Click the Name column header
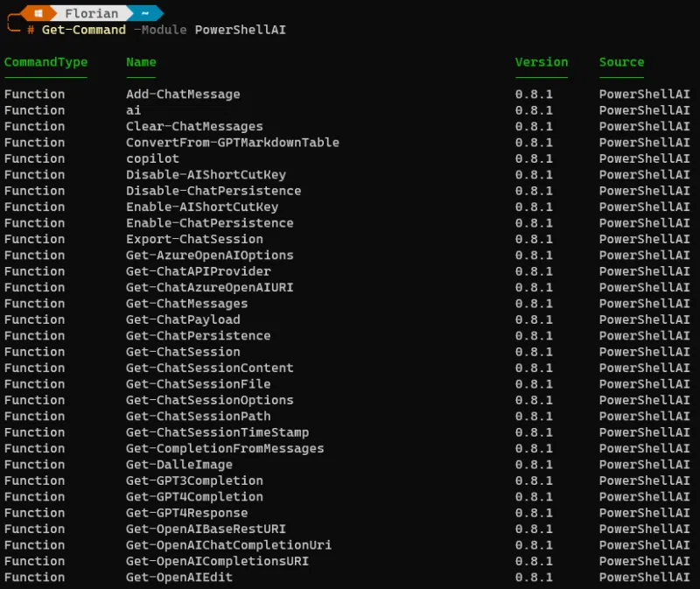The width and height of the screenshot is (700, 589). tap(140, 62)
